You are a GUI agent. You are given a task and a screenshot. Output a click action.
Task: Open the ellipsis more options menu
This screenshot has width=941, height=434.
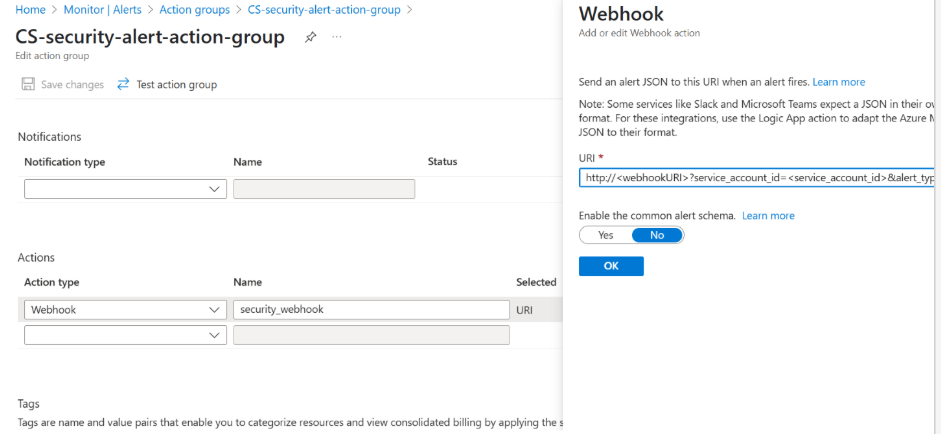coord(337,37)
